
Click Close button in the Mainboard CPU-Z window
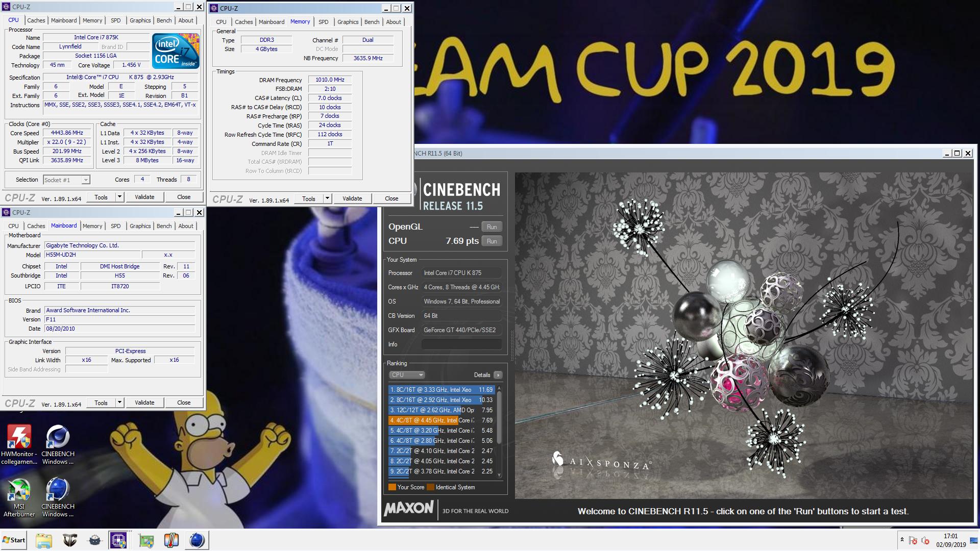184,403
